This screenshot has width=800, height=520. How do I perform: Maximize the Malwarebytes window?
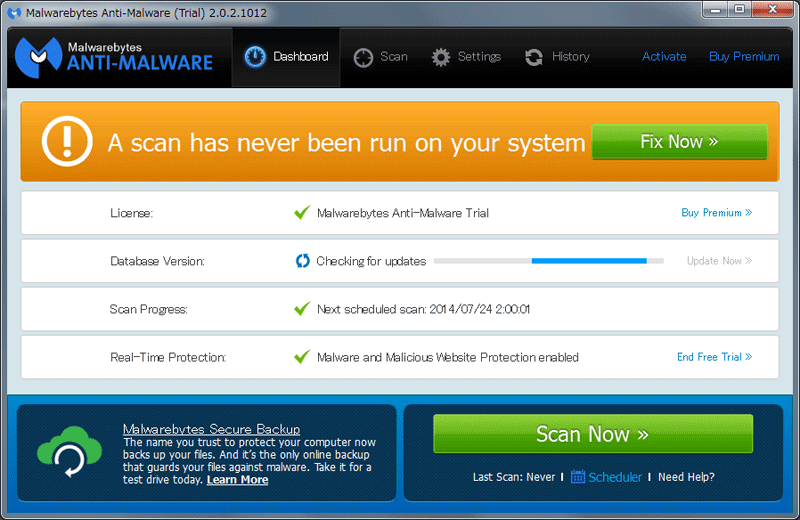(x=739, y=9)
